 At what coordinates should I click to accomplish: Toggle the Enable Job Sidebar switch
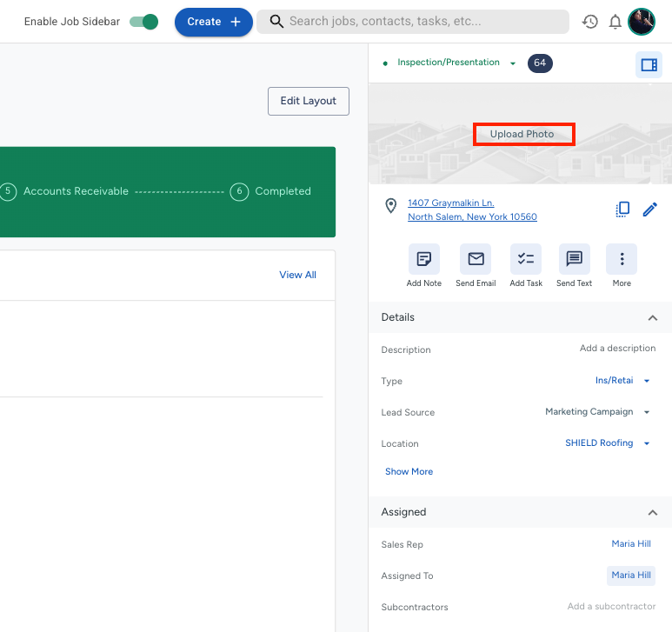144,22
